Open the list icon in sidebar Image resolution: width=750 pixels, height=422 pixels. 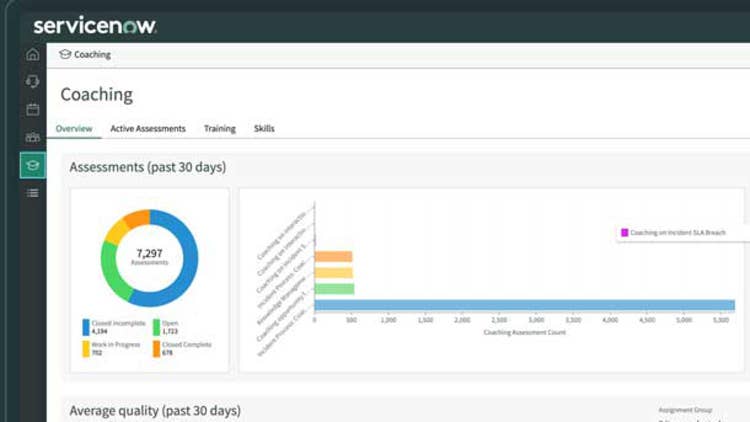pos(33,192)
